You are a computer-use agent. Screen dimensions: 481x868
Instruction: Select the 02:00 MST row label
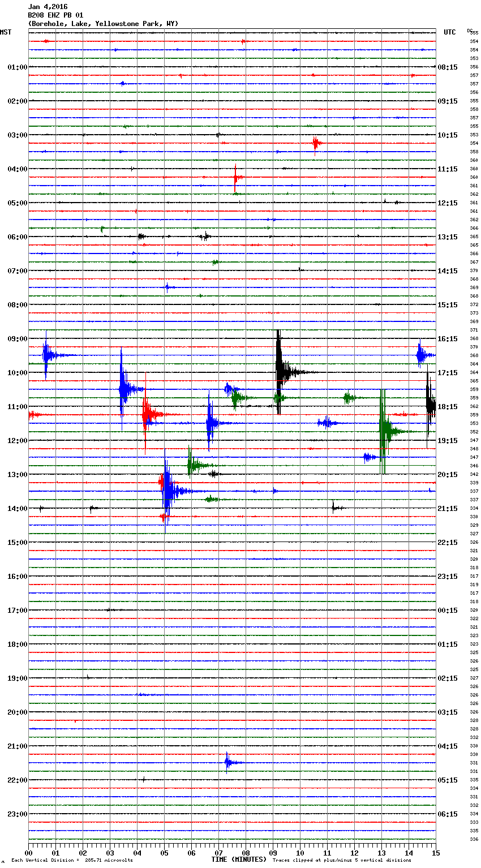[x=18, y=101]
